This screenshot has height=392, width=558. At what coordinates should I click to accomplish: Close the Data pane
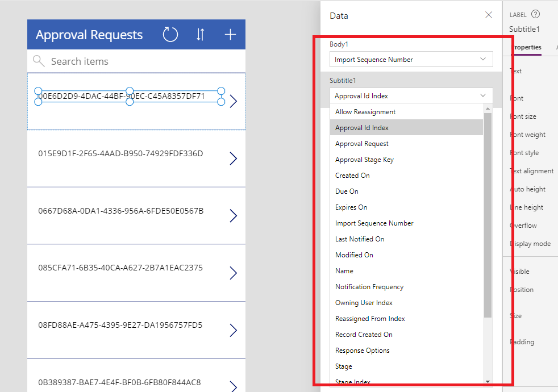[489, 15]
